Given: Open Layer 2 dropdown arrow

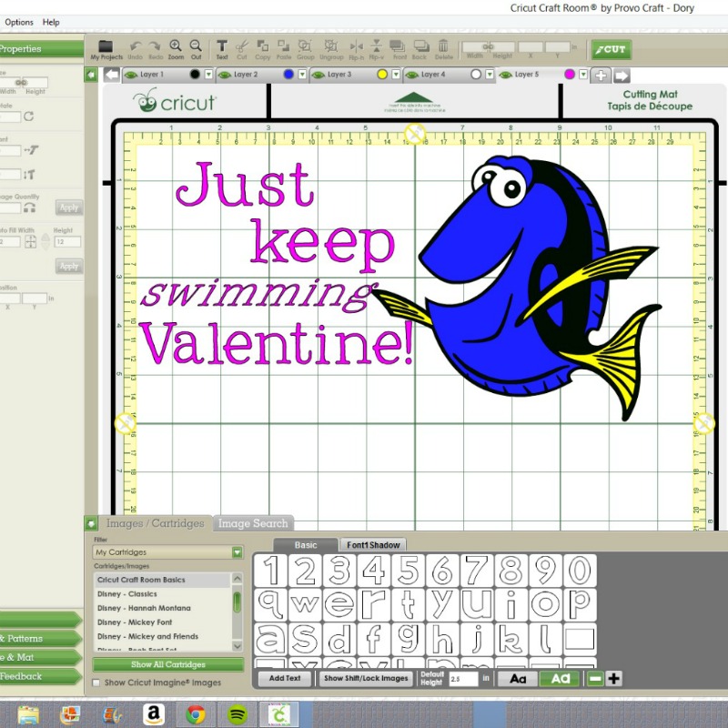Looking at the screenshot, I should (x=302, y=75).
